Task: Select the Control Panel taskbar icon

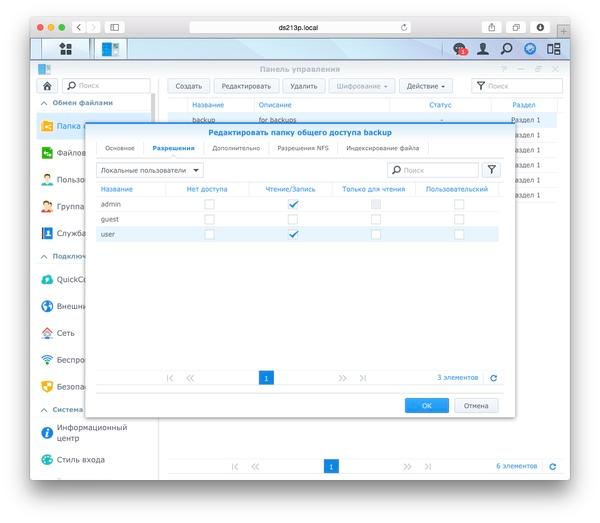Action: point(110,49)
